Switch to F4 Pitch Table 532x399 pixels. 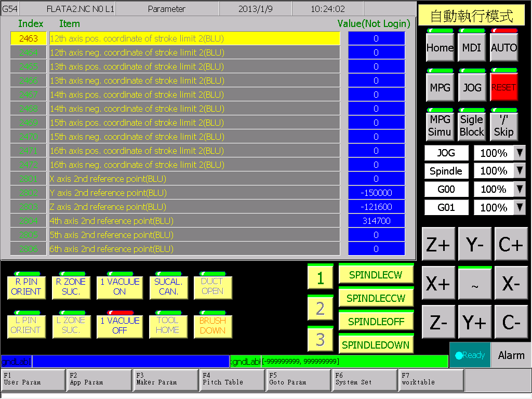(232, 380)
